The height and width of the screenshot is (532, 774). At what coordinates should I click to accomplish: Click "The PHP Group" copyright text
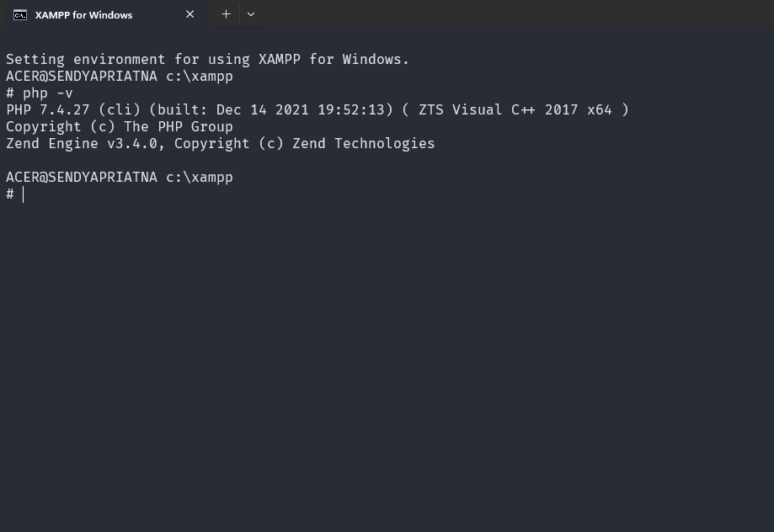click(x=179, y=127)
